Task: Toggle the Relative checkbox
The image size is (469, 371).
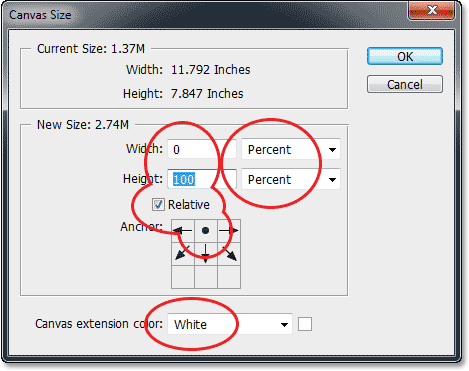Action: [x=158, y=204]
